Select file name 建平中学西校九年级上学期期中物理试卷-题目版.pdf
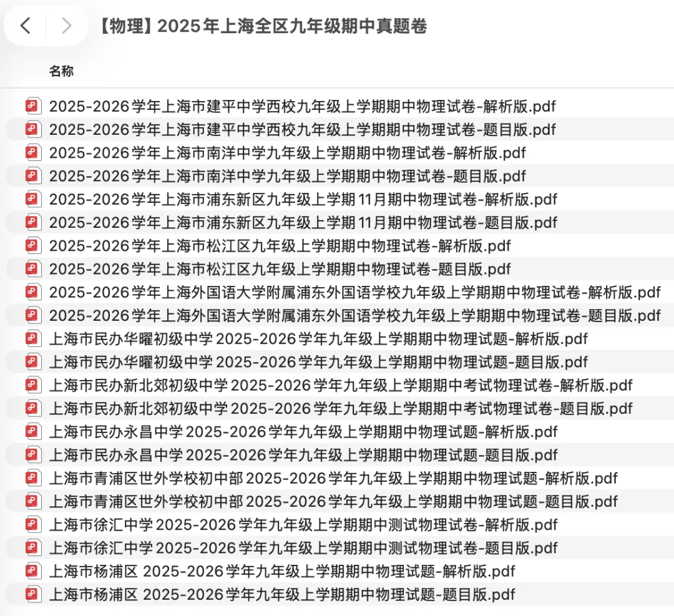 click(302, 129)
